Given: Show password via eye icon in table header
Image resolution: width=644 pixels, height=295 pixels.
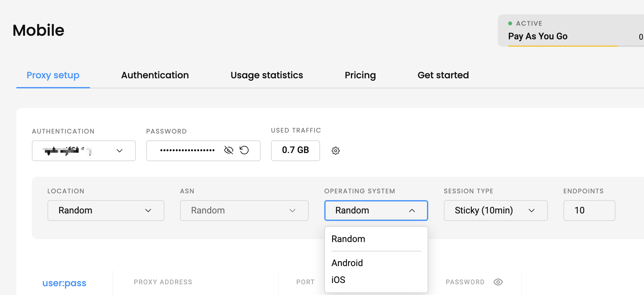Looking at the screenshot, I should pos(498,282).
